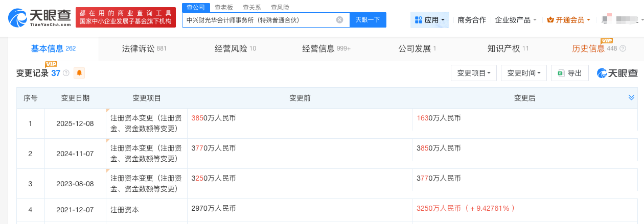Click sequence number 3 in the table
The image size is (644, 224).
pos(31,184)
